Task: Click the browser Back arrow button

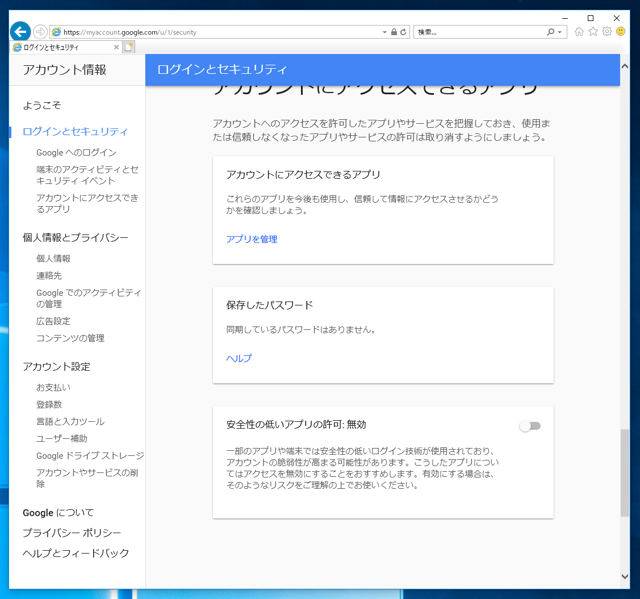Action: [20, 31]
